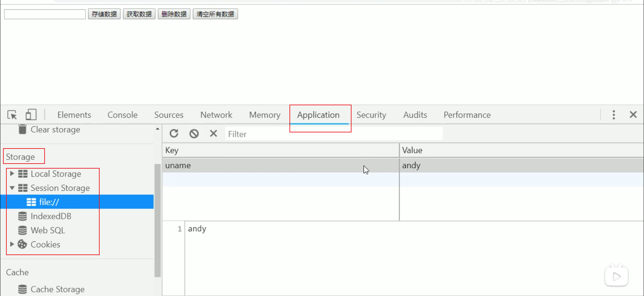Refresh the storage table with reload icon
The height and width of the screenshot is (296, 644).
(174, 134)
